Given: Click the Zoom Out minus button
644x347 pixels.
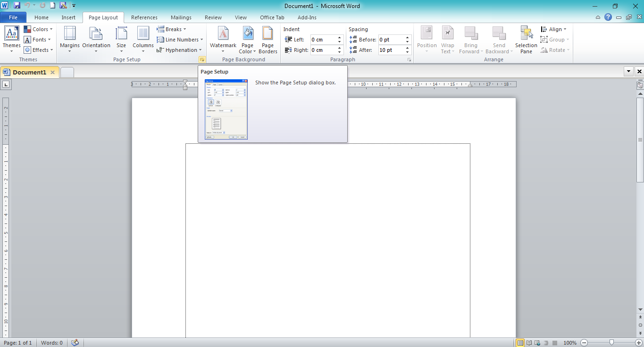Looking at the screenshot, I should coord(584,343).
